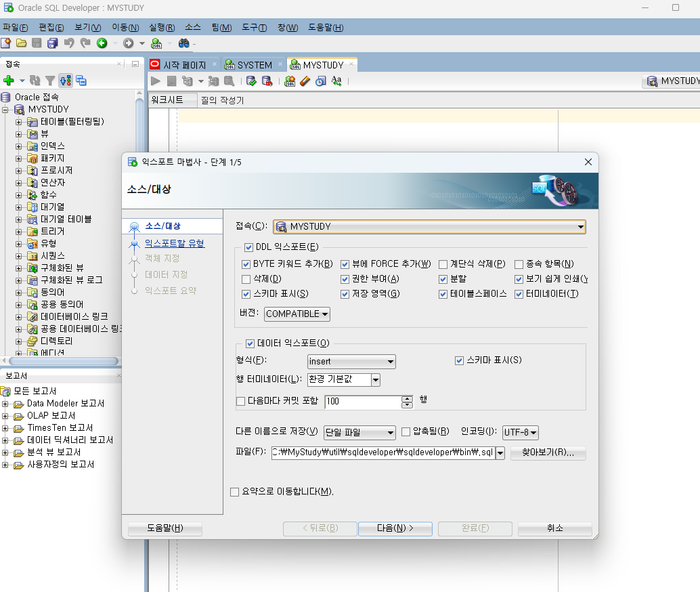Expand the 인덱스 tree node
The image size is (700, 592).
point(18,146)
